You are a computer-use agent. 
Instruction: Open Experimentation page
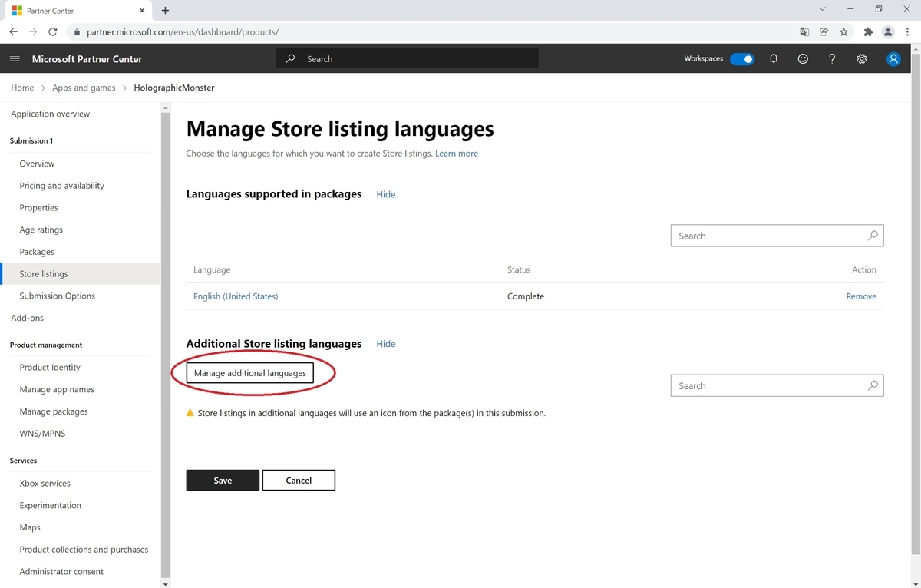coord(50,505)
